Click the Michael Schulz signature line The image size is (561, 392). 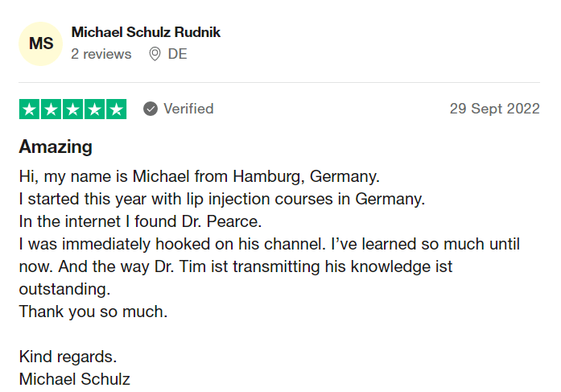pos(74,379)
